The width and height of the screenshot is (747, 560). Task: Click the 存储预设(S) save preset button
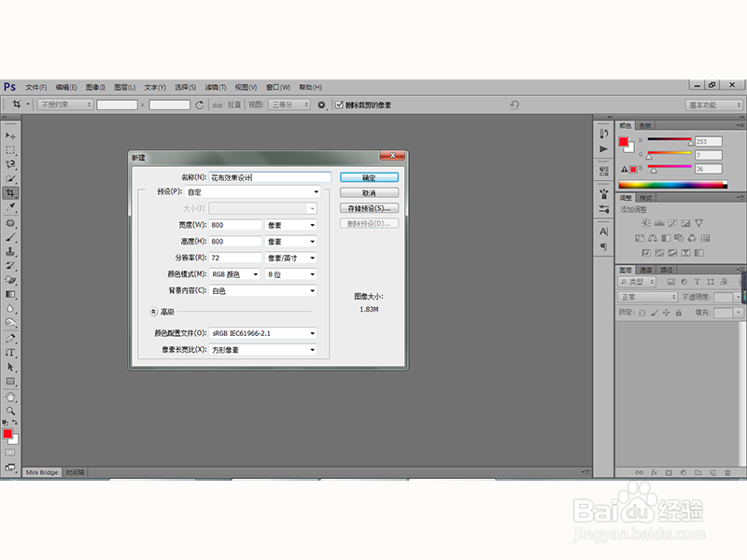pos(369,208)
